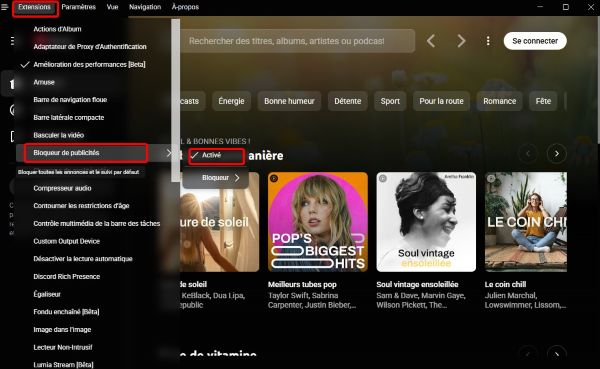The width and height of the screenshot is (600, 369).
Task: Click the Soul vintage ensoleillée title link
Action: pos(417,284)
